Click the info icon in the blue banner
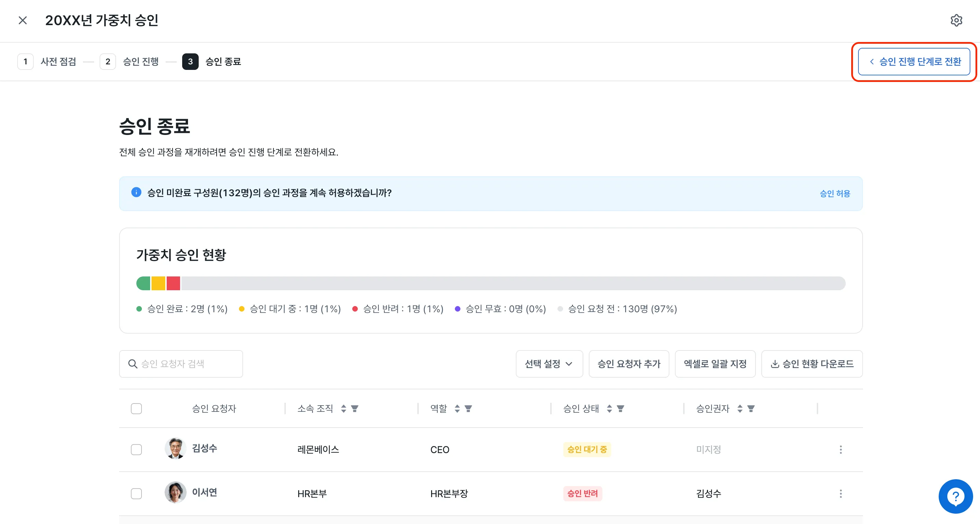The height and width of the screenshot is (524, 980). pos(136,192)
